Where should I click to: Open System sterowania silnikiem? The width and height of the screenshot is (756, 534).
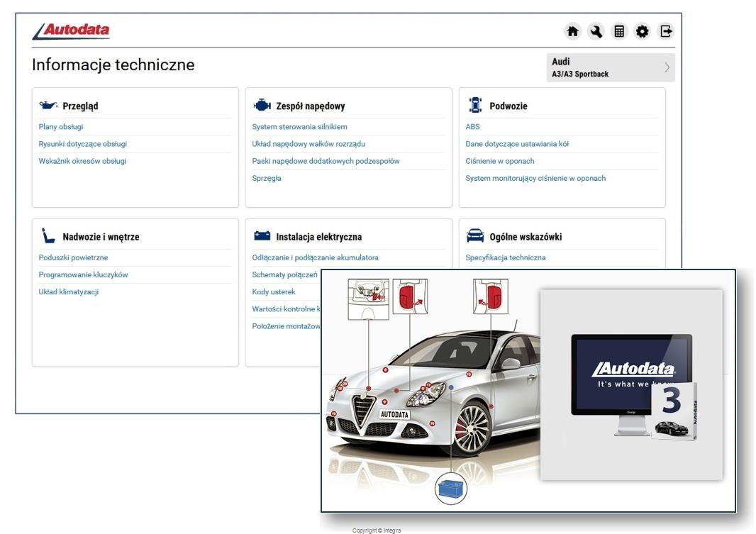(299, 127)
